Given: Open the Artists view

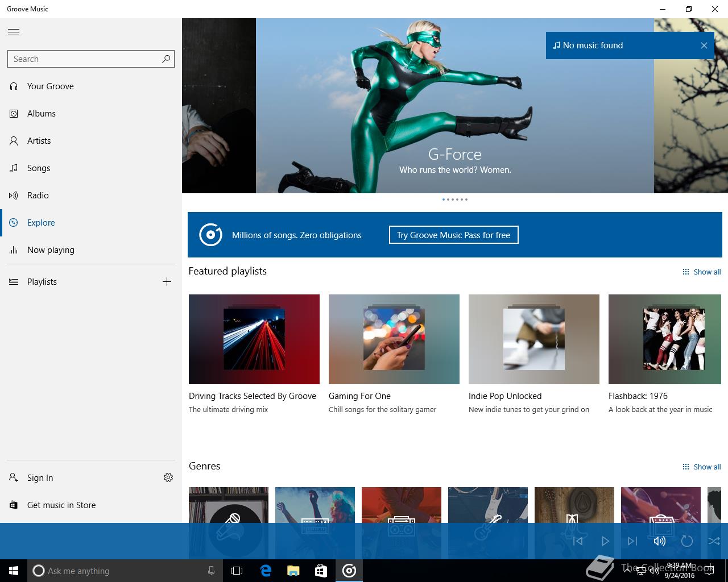Looking at the screenshot, I should click(91, 141).
